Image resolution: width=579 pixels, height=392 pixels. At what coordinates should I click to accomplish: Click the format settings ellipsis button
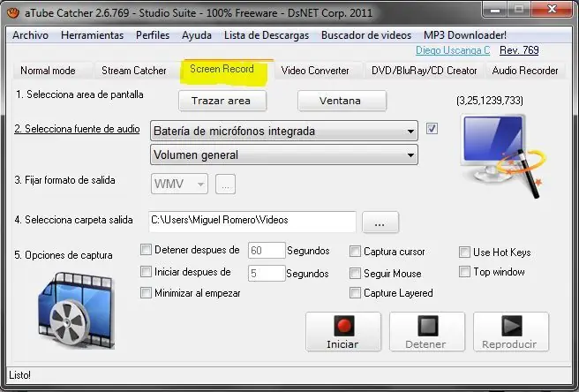225,184
